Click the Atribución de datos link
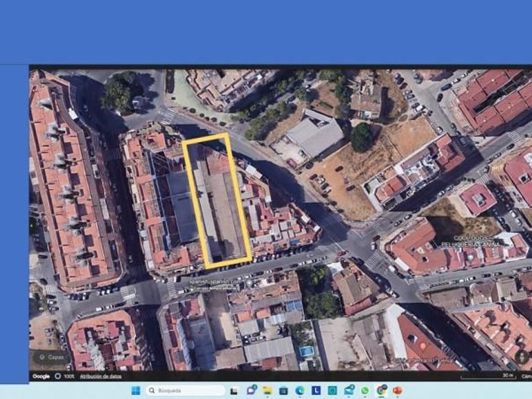The width and height of the screenshot is (532, 399). [x=100, y=376]
